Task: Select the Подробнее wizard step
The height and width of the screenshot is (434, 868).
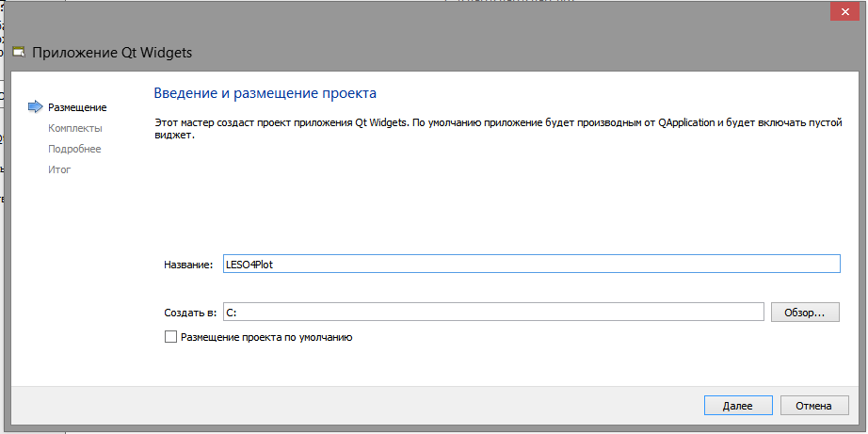Action: point(74,150)
